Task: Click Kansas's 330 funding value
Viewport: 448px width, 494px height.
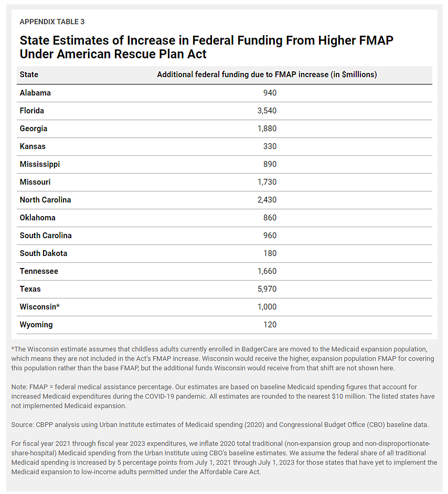Action: pyautogui.click(x=270, y=146)
